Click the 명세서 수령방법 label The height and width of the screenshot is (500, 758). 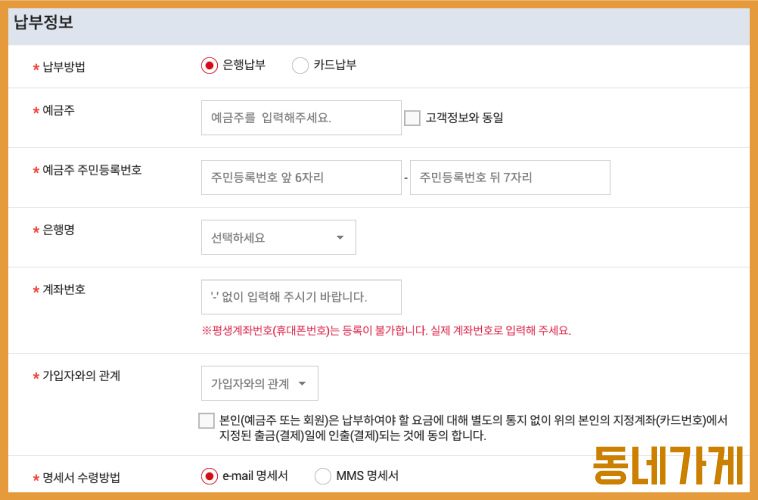[x=81, y=478]
